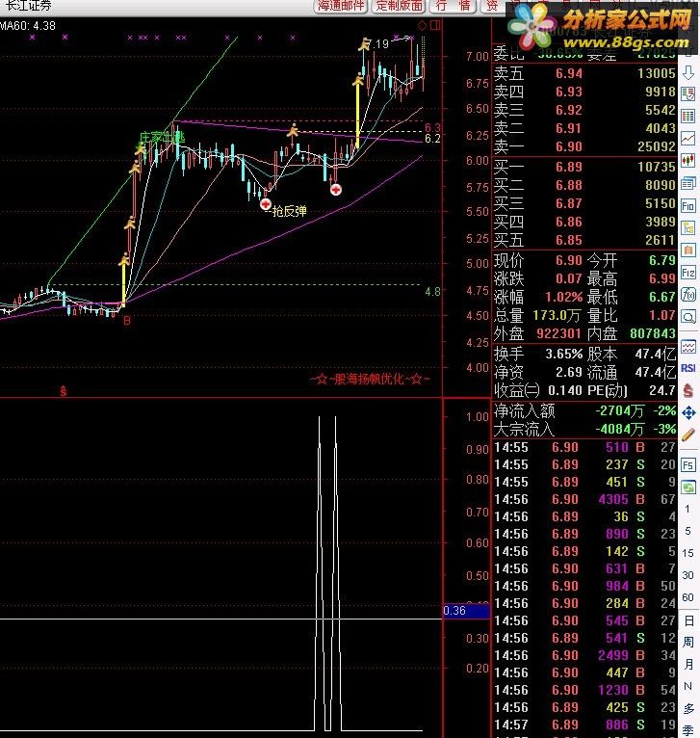
Task: Click the 14:56 trade of 4305 lots
Action: click(584, 499)
